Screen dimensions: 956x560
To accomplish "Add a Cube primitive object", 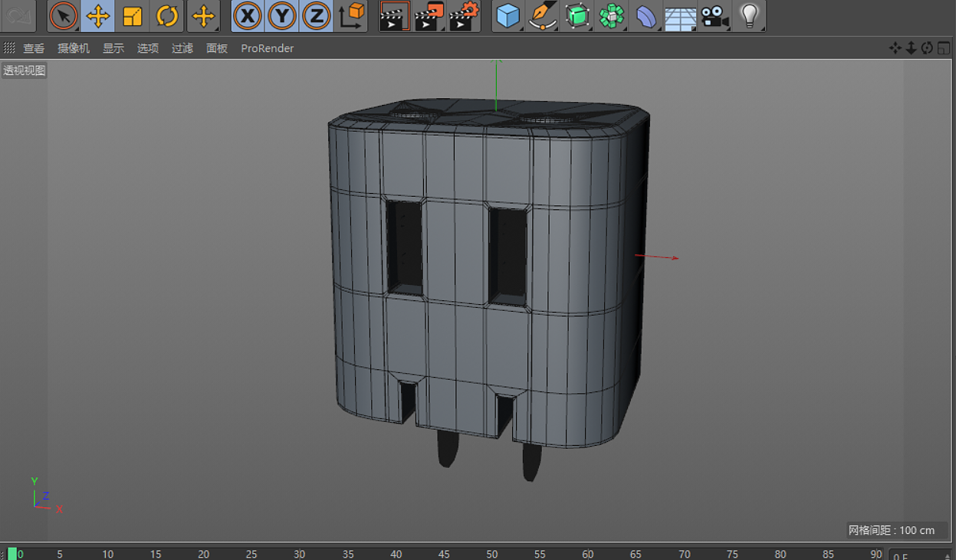I will (508, 15).
